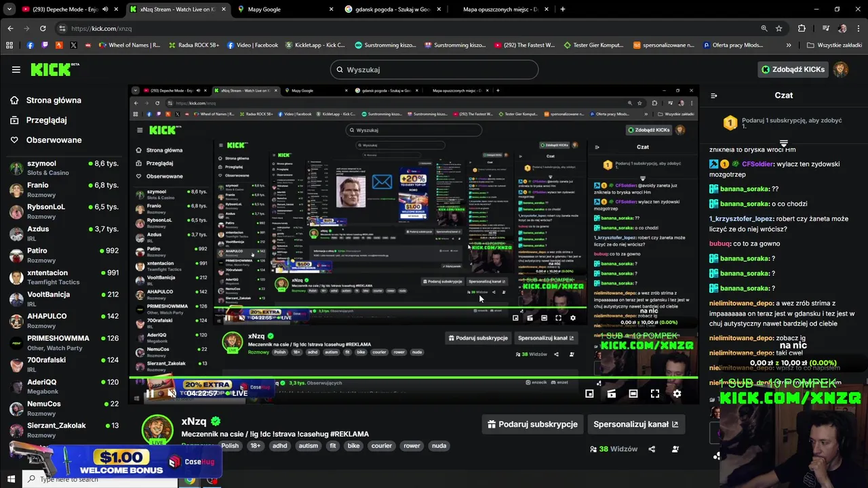
Task: Open the X bookmark icon
Action: coord(74,45)
